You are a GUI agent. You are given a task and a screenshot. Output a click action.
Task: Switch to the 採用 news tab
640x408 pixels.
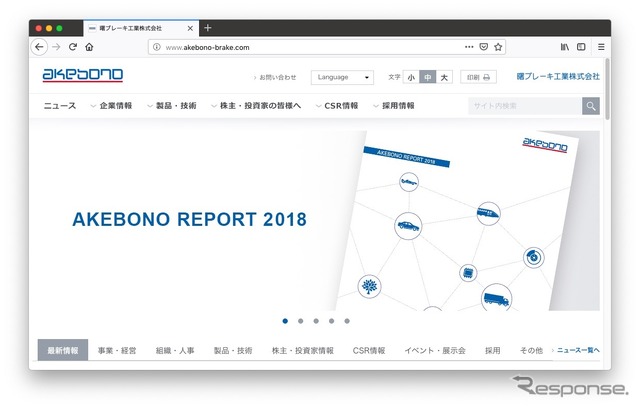pos(493,350)
